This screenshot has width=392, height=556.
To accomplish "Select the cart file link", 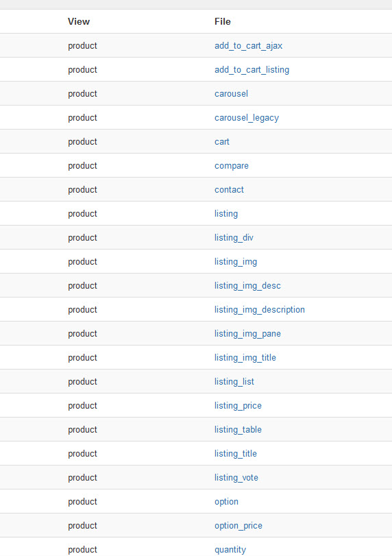I will point(222,142).
